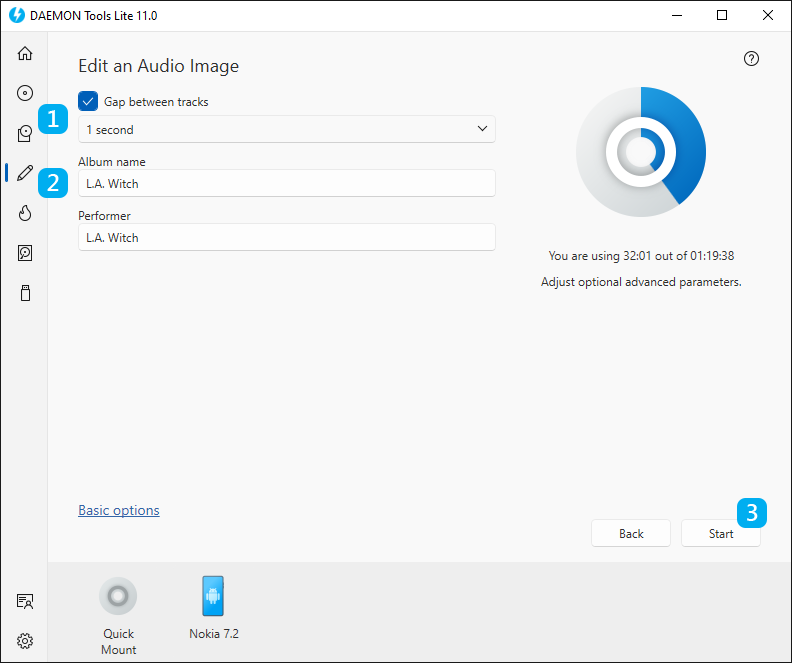792x663 pixels.
Task: Close the DAEMON Tools window
Action: coord(768,15)
